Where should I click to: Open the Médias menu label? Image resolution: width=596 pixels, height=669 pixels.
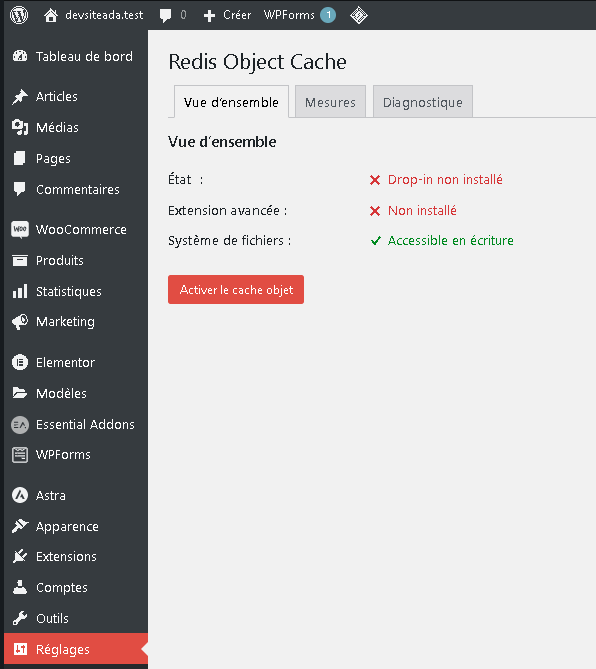coord(57,127)
